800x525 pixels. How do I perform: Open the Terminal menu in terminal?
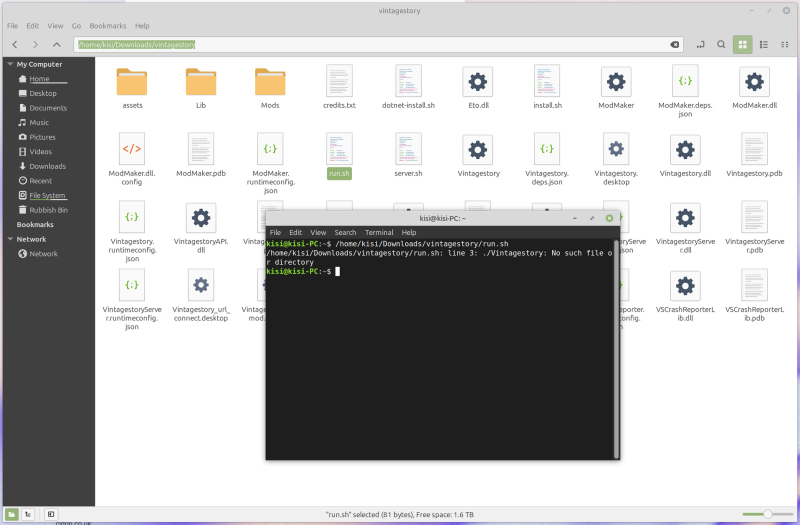tap(379, 233)
